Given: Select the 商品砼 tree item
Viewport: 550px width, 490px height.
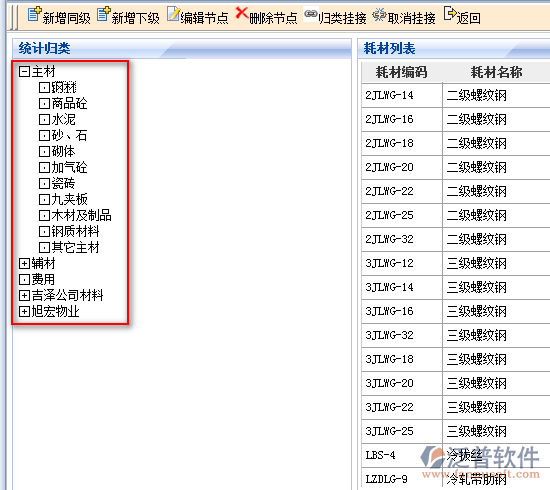Looking at the screenshot, I should (69, 103).
